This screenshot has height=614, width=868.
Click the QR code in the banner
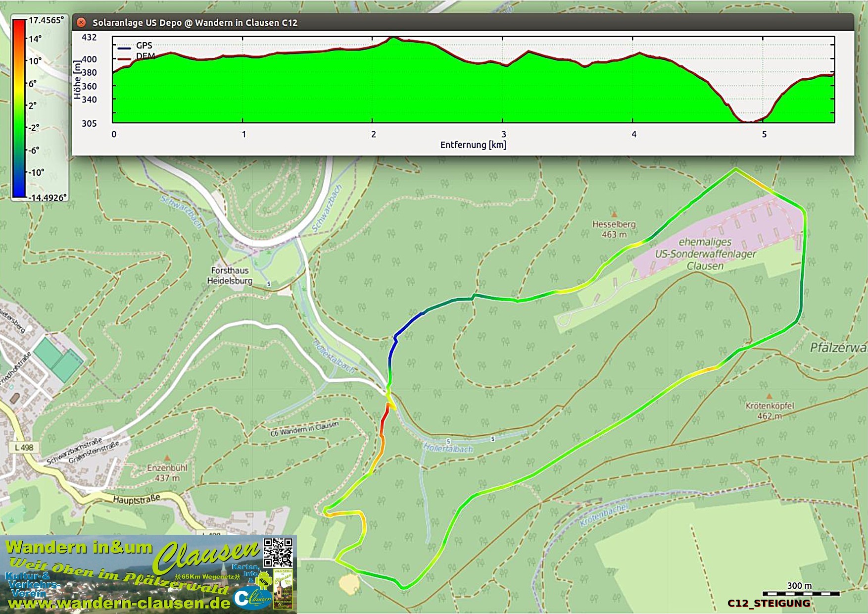click(x=278, y=553)
